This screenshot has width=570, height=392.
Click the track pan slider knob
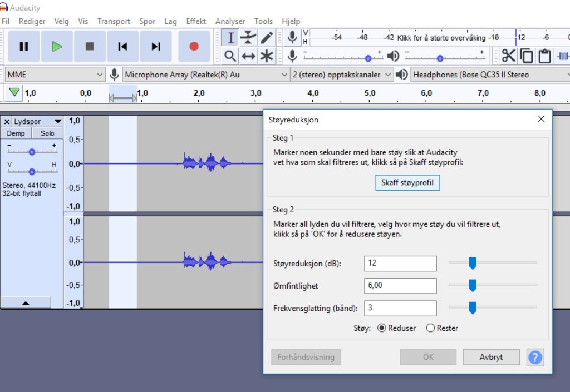[x=32, y=171]
